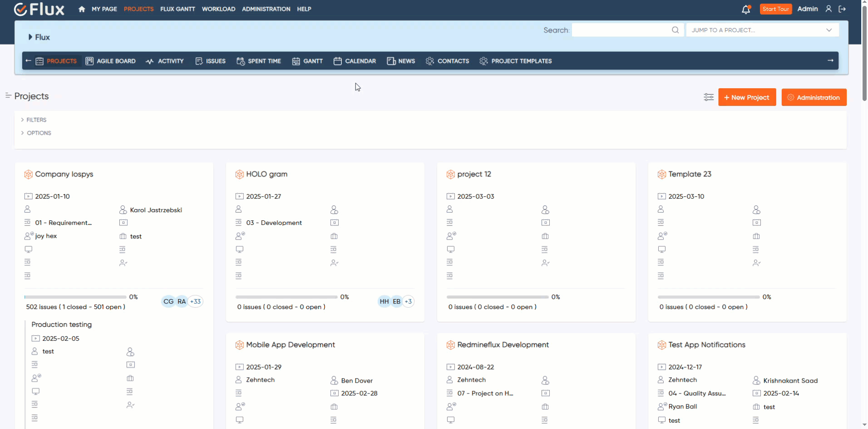Click the Flux logo
This screenshot has height=429, width=868.
tap(39, 9)
